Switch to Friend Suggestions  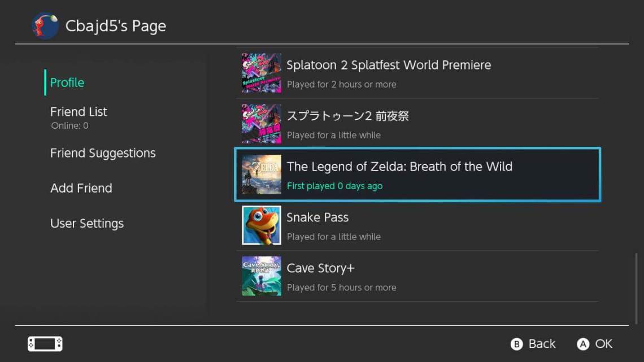pos(102,152)
